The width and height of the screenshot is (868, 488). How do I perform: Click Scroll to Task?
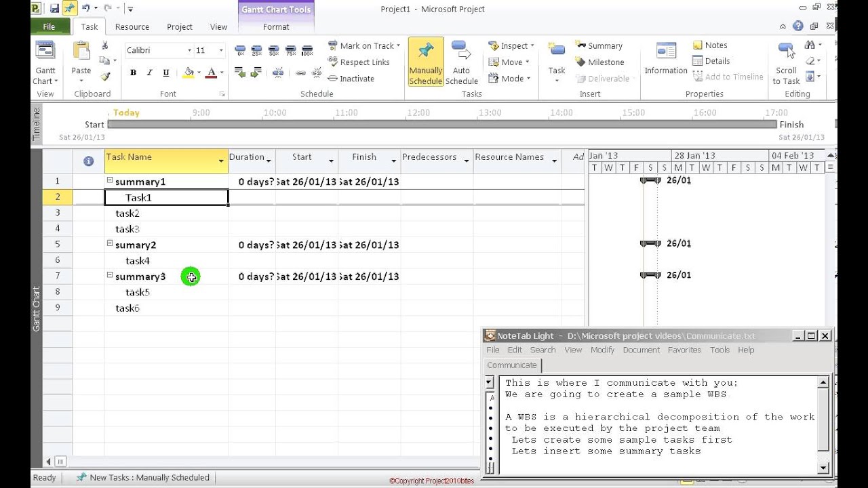point(786,63)
